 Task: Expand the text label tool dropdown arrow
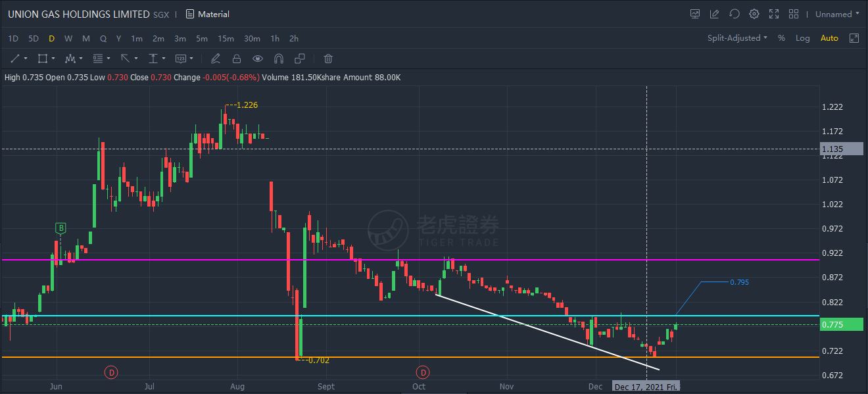point(191,59)
